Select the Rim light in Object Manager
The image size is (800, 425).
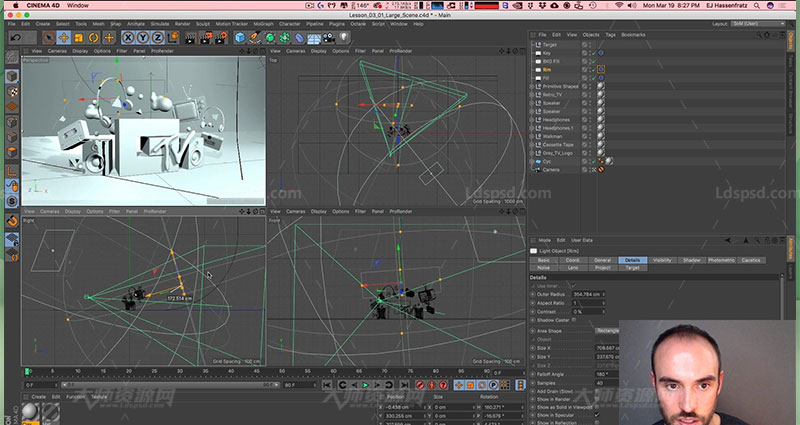tap(547, 70)
